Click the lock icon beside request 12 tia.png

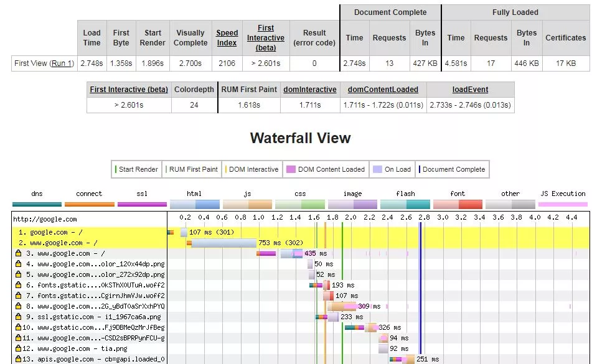pos(19,349)
